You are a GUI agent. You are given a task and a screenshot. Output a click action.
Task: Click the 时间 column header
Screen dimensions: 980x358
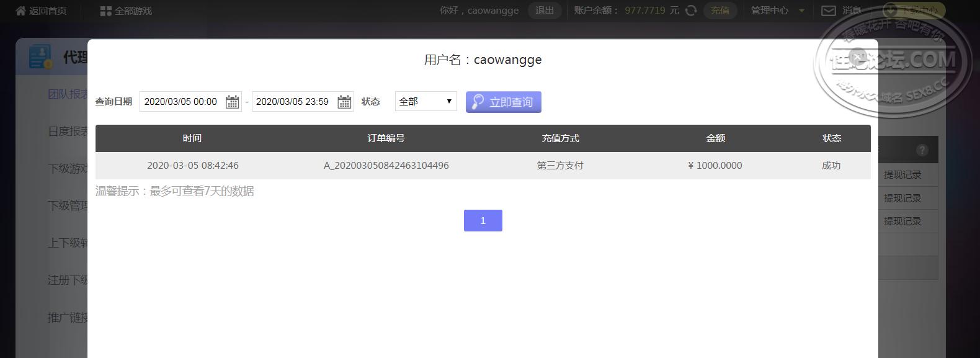tap(192, 138)
